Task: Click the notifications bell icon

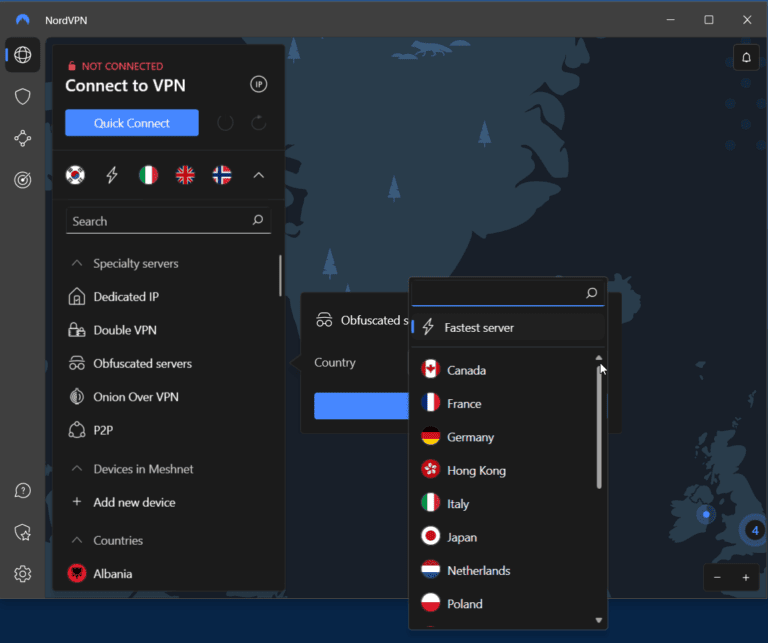Action: (746, 58)
